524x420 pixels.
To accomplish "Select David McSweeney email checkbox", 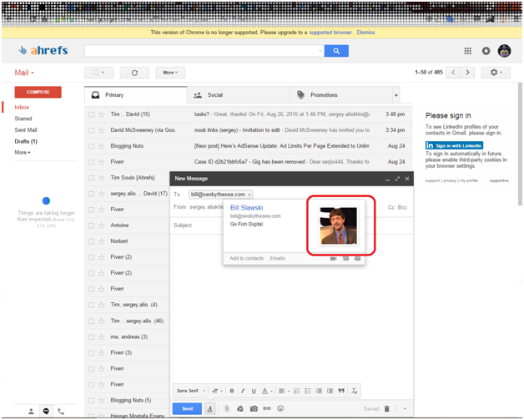I will 91,130.
